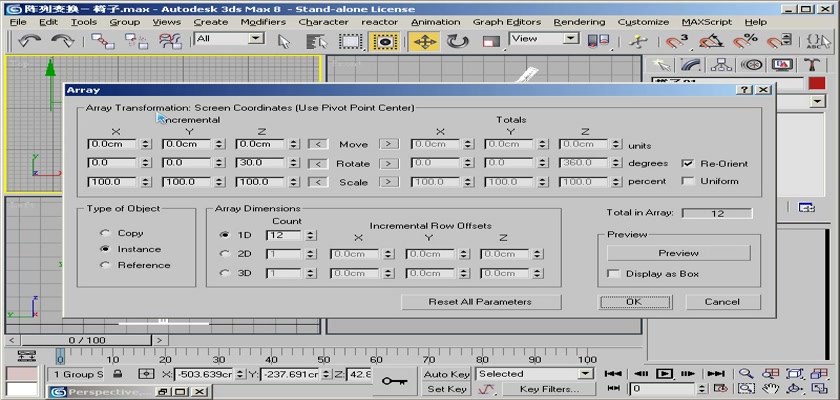Click the incremental Z rotate field 30.0
The width and height of the screenshot is (840, 400).
(260, 163)
